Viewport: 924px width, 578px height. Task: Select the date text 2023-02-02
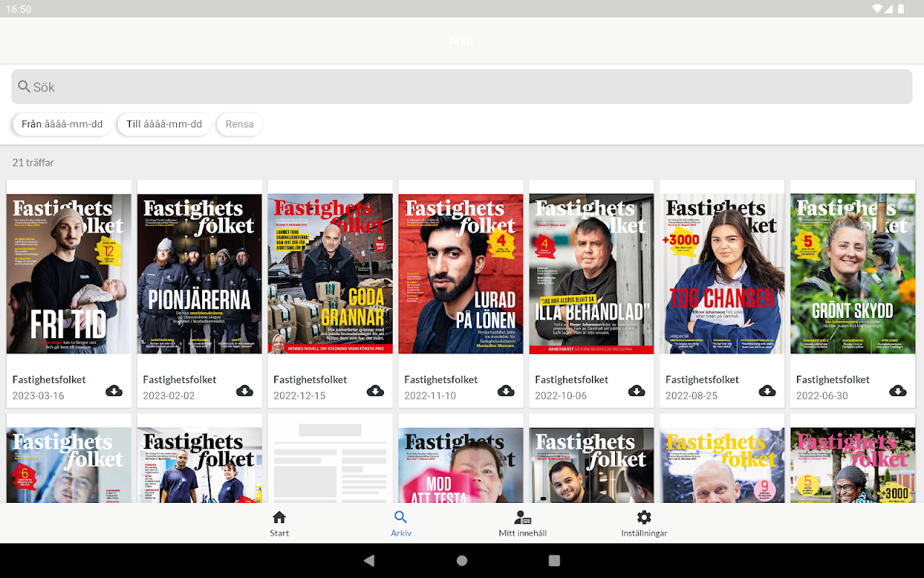pos(169,396)
